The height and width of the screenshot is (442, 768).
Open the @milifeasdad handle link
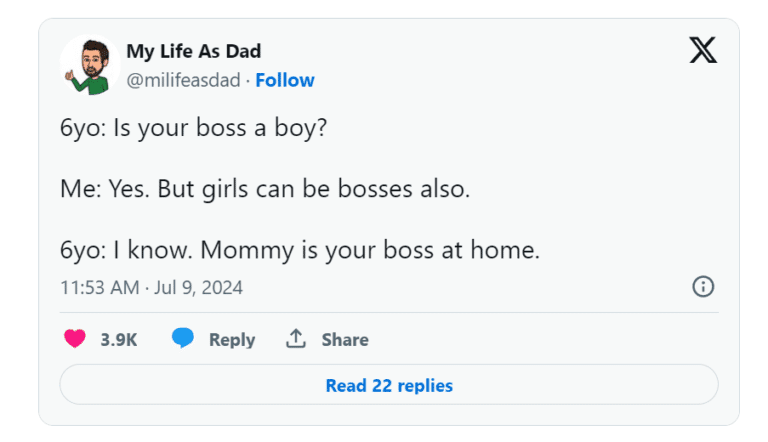(x=183, y=80)
